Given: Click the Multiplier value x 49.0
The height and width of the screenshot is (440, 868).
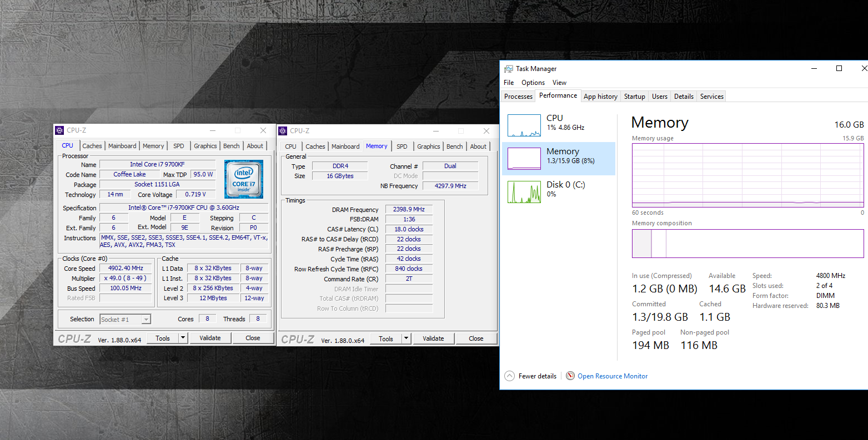Looking at the screenshot, I should tap(126, 278).
